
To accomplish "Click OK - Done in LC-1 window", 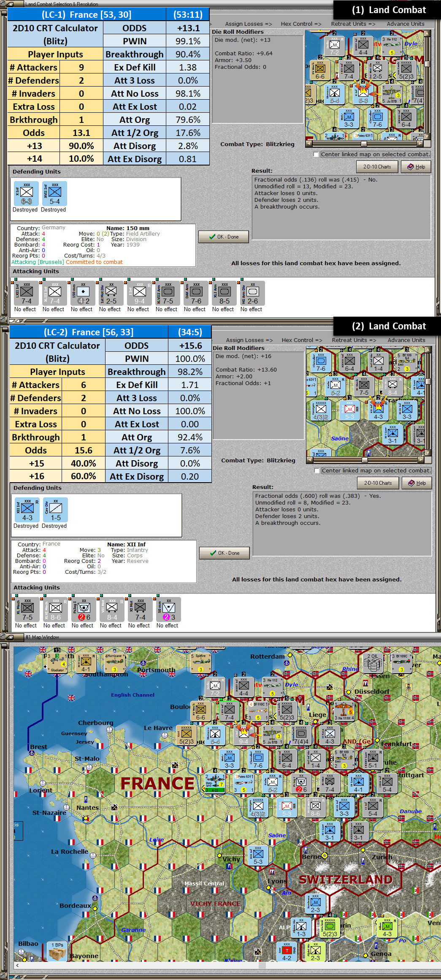I will point(224,237).
